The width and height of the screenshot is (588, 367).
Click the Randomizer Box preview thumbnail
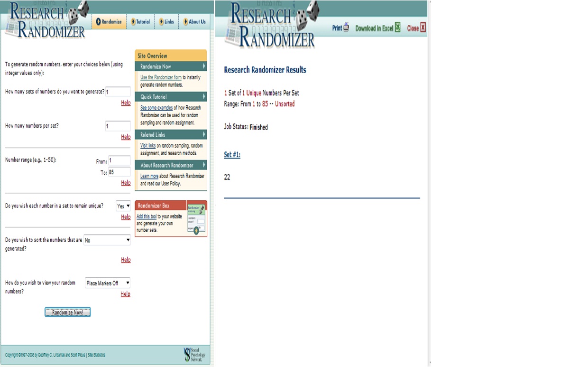pyautogui.click(x=196, y=220)
